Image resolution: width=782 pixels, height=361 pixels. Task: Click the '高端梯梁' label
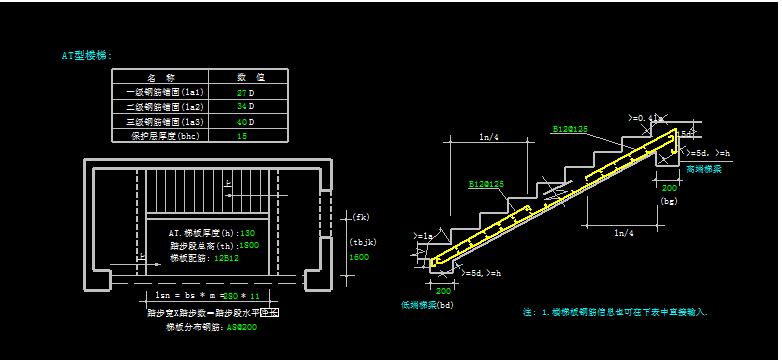[x=704, y=170]
